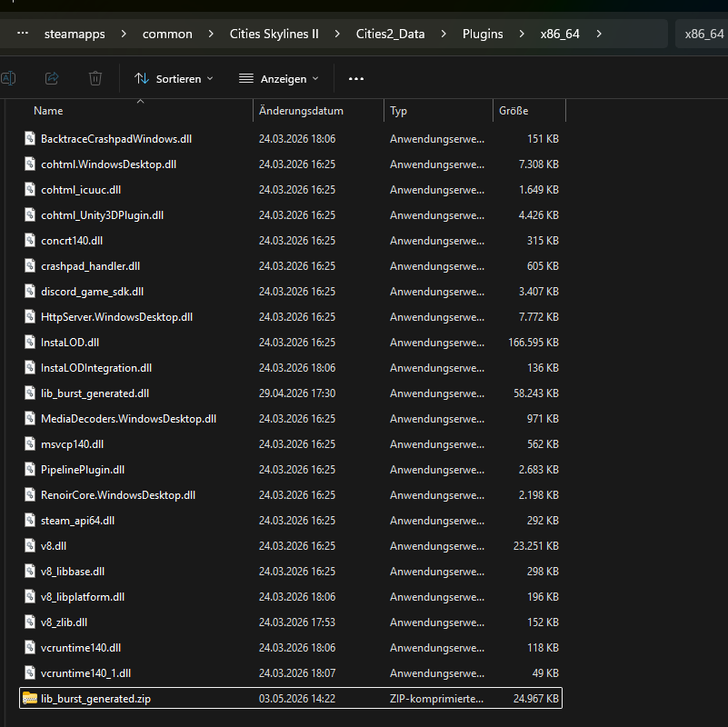Go to Cities2_Data breadcrumb folder
Screen dimensions: 728x727
coord(391,34)
